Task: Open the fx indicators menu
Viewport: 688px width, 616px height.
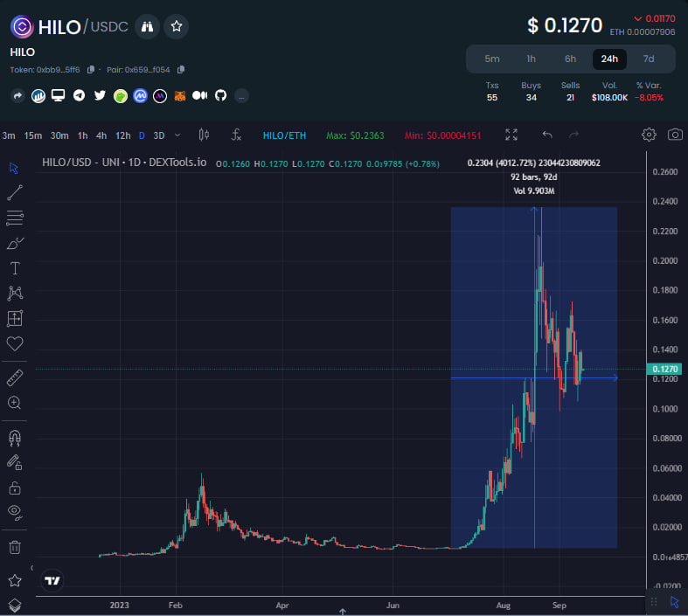Action: pos(236,135)
